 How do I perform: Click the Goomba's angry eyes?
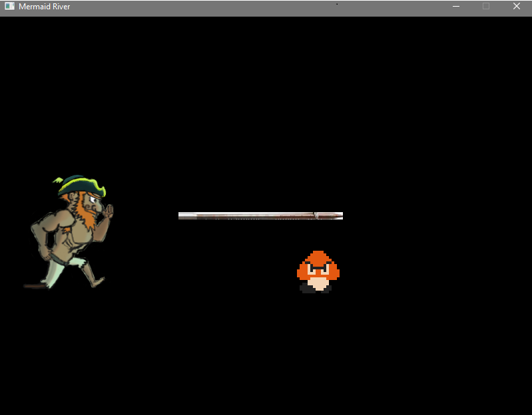pos(318,269)
